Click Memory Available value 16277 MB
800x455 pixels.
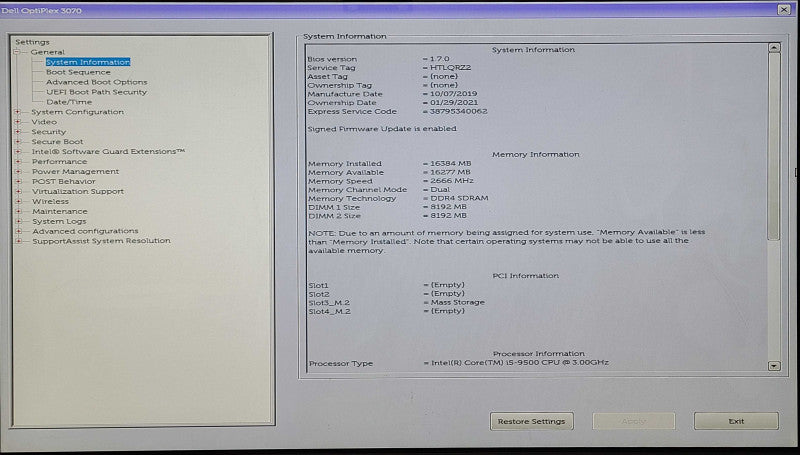(451, 172)
